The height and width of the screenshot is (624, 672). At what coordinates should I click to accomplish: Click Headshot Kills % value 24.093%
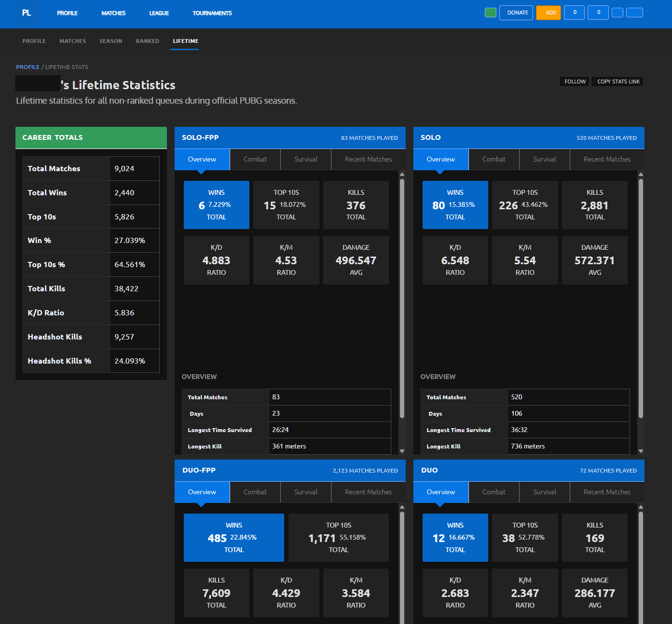coord(130,361)
